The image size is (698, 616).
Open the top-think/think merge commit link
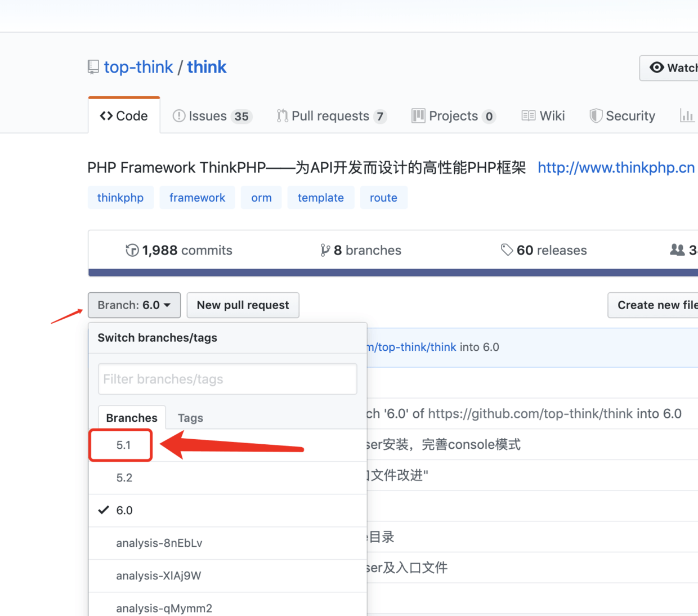[x=411, y=347]
